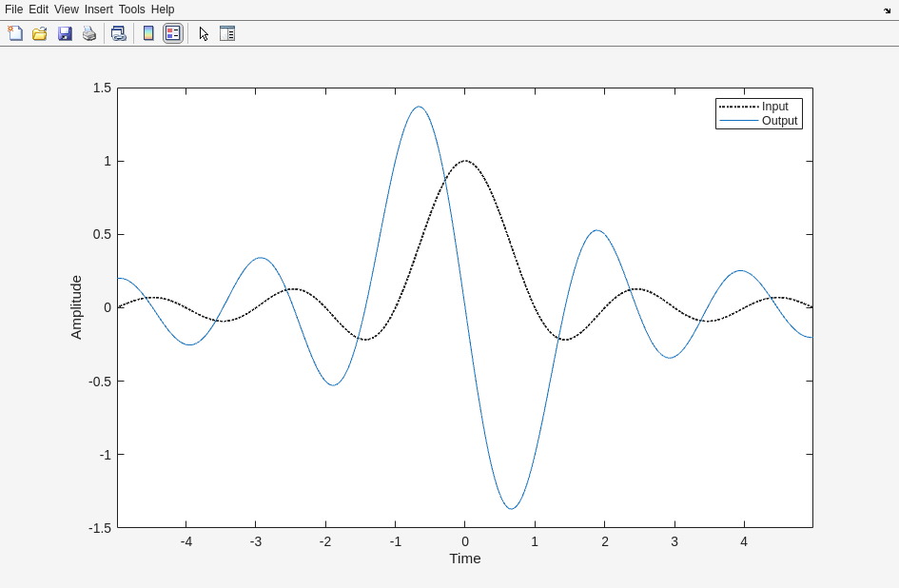Open the Edit menu
Screen dimensions: 899x588
point(38,10)
